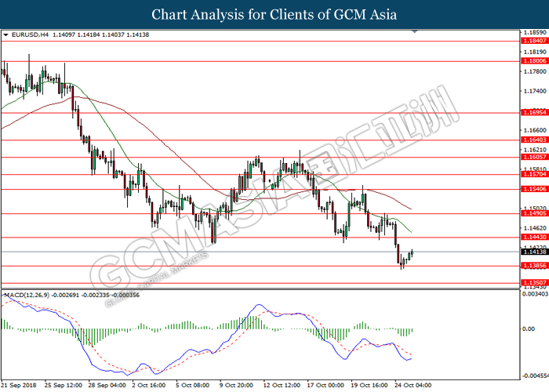Select the 1.18006 red price label
This screenshot has width=549, height=392.
tap(534, 61)
